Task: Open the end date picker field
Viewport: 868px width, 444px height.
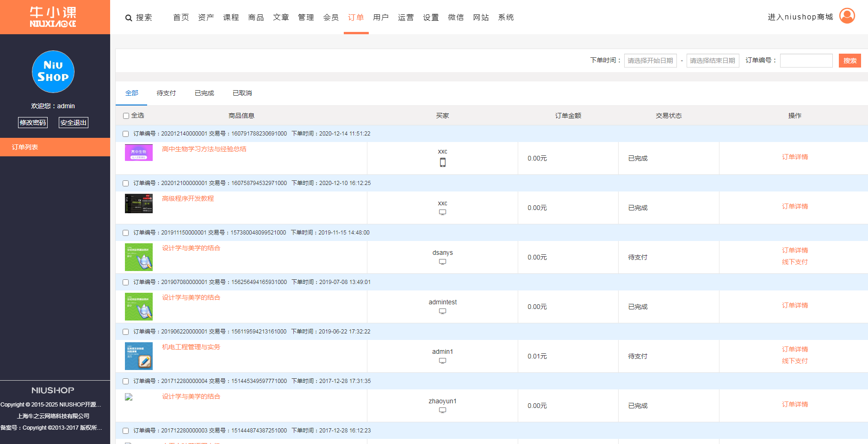Action: [x=713, y=61]
